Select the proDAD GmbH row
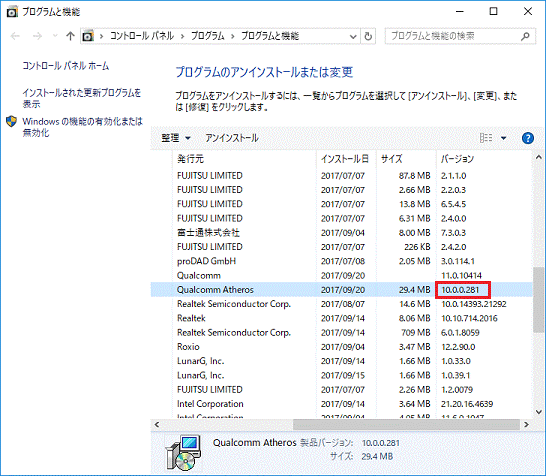 (341, 261)
